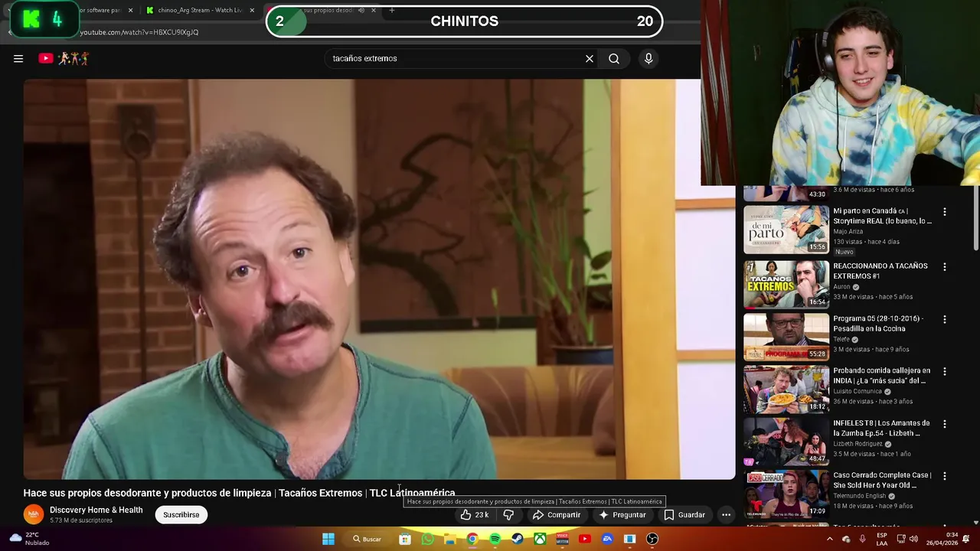Open options menu for 'Programa 05' video
Viewport: 980px width, 551px height.
[x=944, y=319]
